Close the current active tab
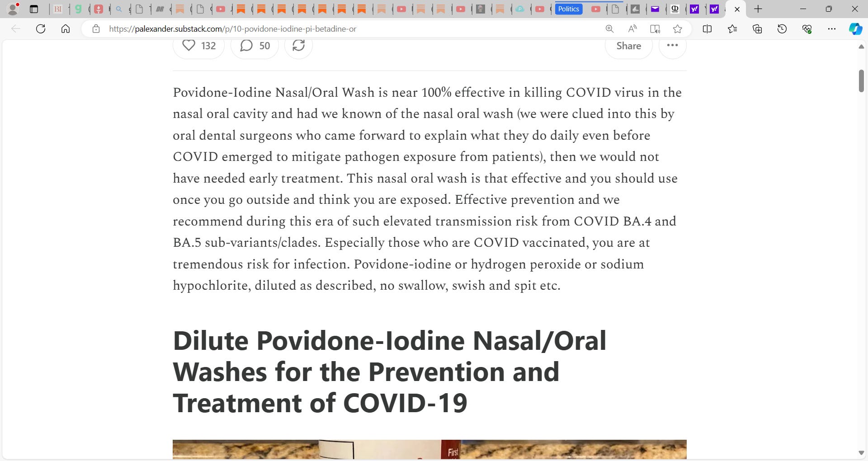Viewport: 868px width, 461px height. (737, 9)
